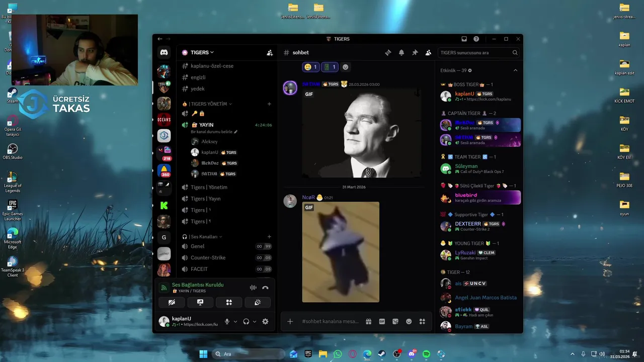The image size is (644, 362).
Task: Open the cat GIF from NcøR
Action: [341, 252]
